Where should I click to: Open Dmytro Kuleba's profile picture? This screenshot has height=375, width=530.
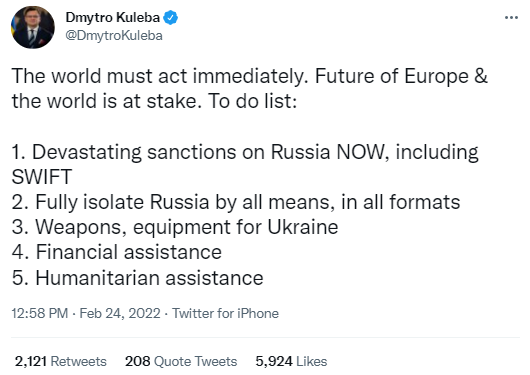pos(33,27)
